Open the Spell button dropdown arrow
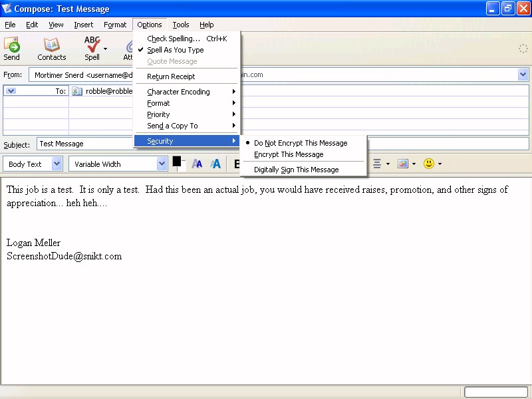Screen dimensions: 532x399 (105, 49)
